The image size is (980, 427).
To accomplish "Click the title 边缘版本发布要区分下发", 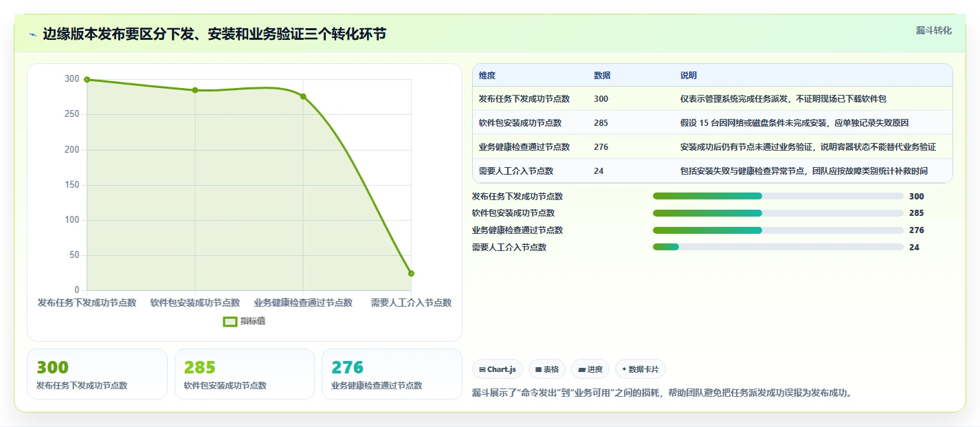I will point(214,34).
